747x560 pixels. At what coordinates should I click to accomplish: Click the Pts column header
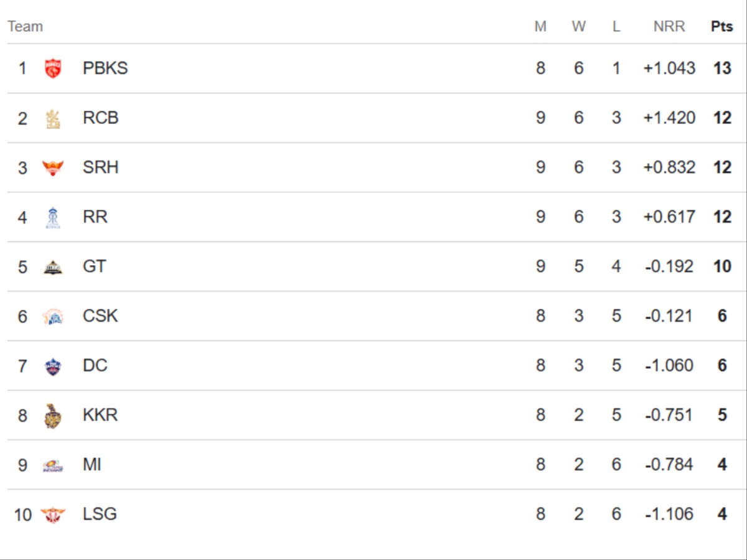click(722, 27)
